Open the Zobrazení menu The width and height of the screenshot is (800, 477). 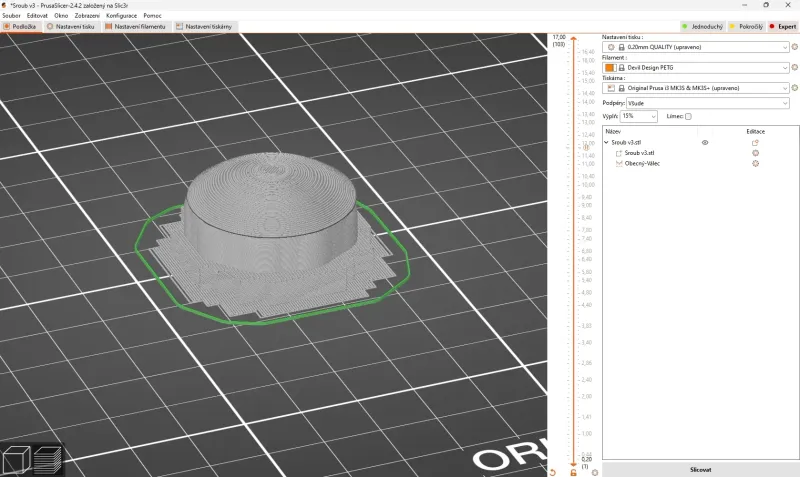coord(87,16)
